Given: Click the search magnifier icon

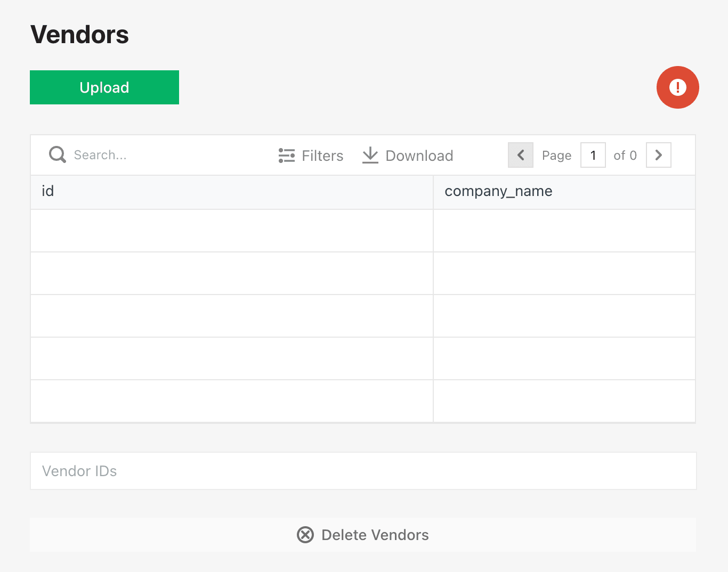Looking at the screenshot, I should click(x=57, y=155).
